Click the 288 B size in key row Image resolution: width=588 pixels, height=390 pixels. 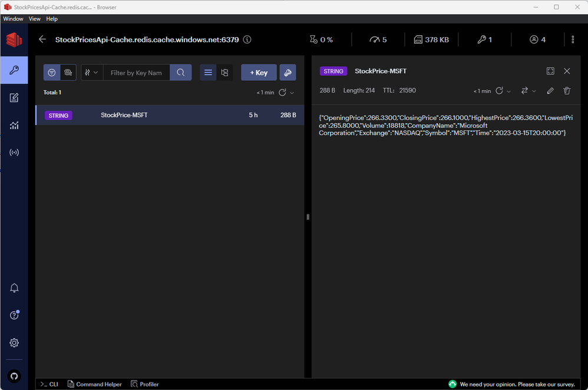pyautogui.click(x=288, y=115)
